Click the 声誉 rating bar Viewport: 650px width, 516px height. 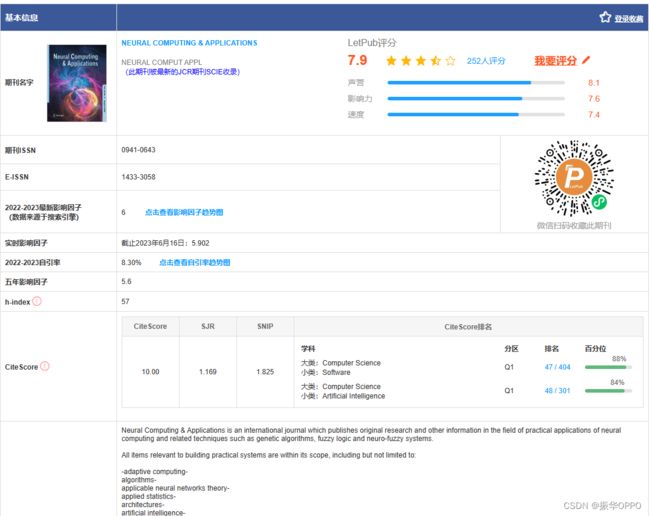tap(476, 82)
